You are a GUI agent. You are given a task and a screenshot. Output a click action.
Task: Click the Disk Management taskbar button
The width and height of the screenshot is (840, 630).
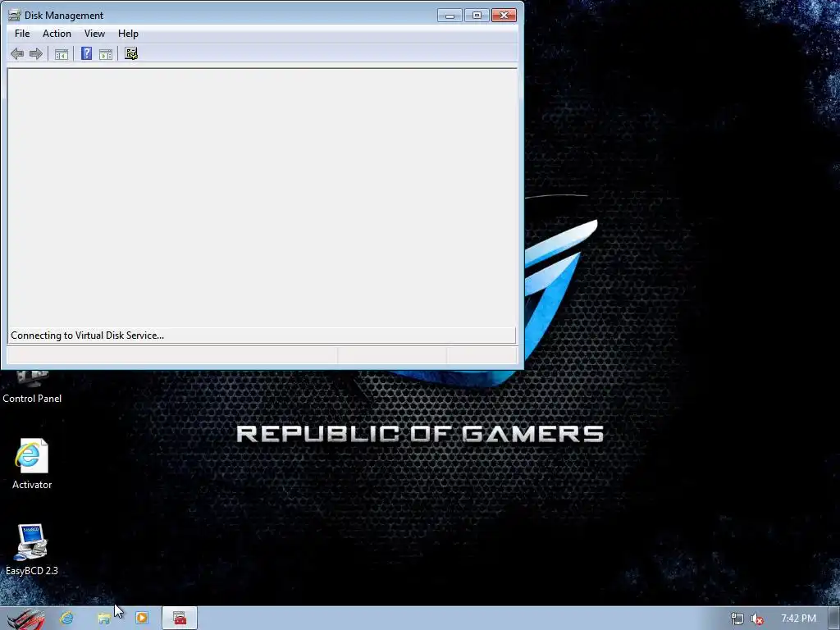tap(180, 619)
